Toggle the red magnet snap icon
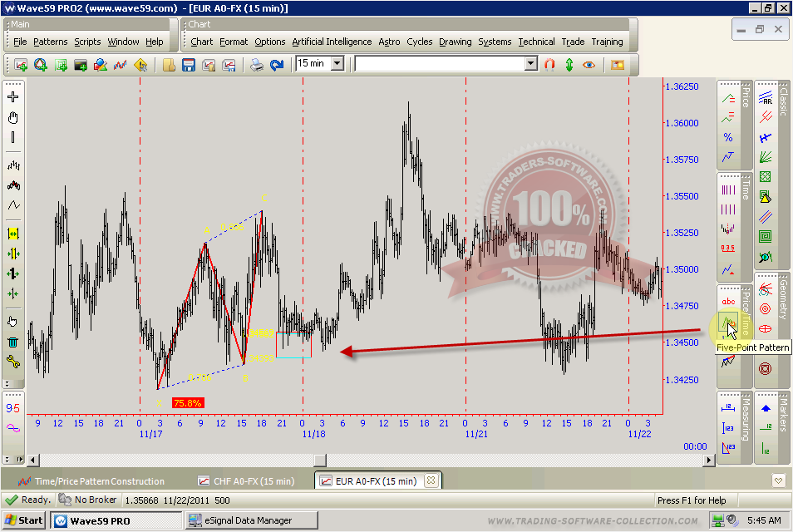Viewport: 793px width, 532px height. tap(549, 64)
